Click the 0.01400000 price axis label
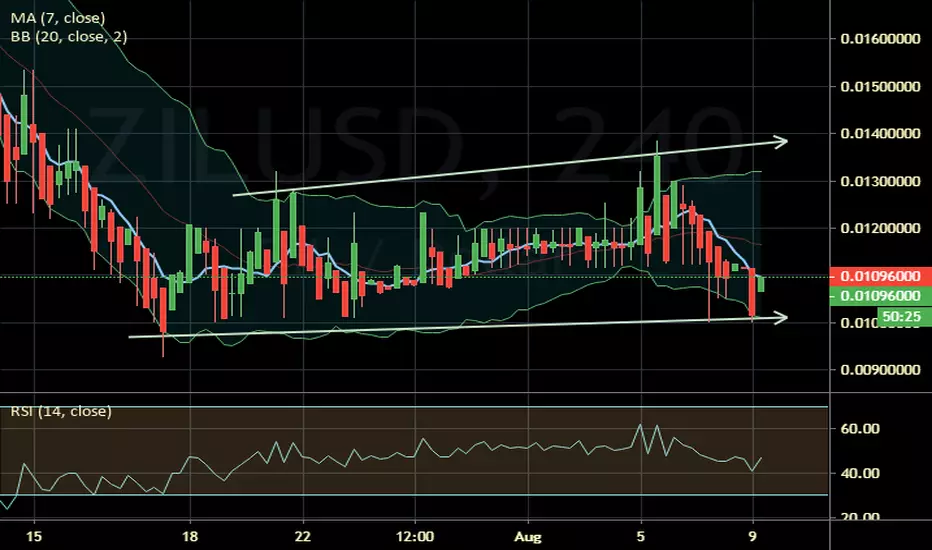Image resolution: width=932 pixels, height=550 pixels. pos(880,134)
